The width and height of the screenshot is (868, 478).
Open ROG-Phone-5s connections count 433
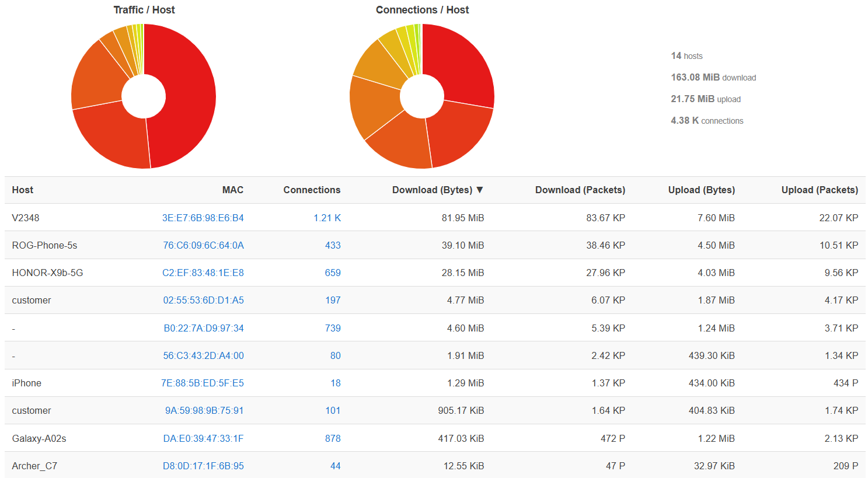click(333, 245)
